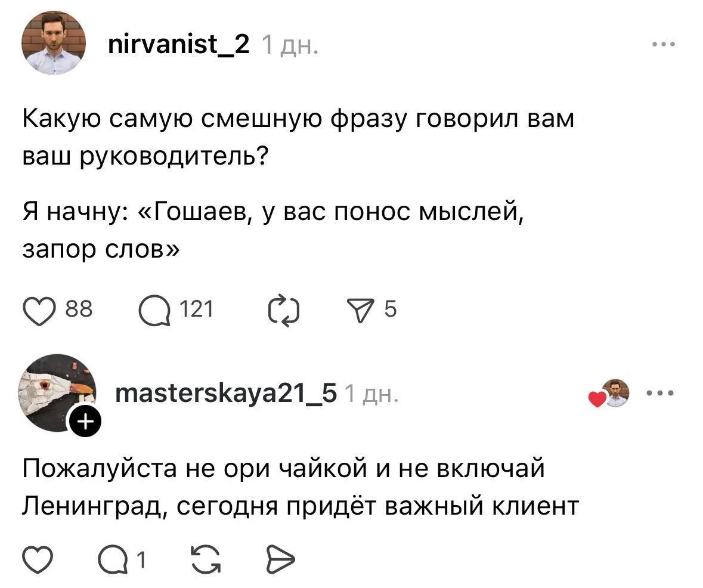Click the author-liked heart avatar badge
Screen dimensions: 703x588
point(609,394)
